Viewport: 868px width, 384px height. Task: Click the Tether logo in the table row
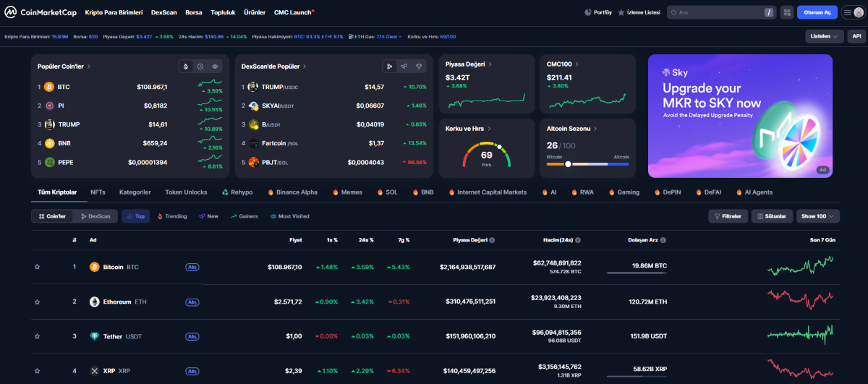click(94, 336)
